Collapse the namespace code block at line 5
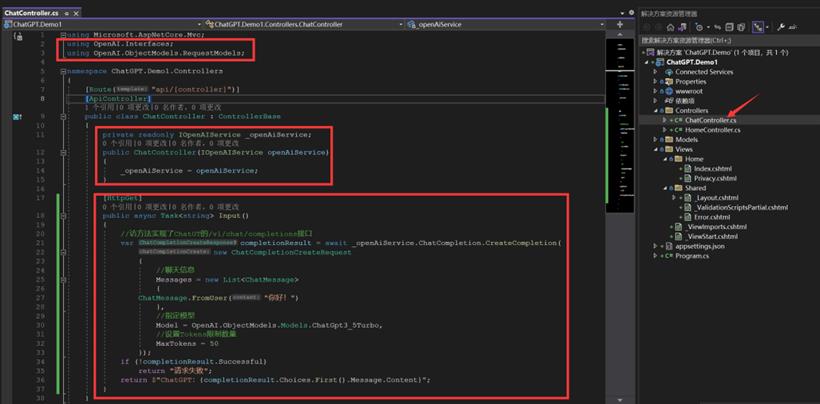This screenshot has width=820, height=404. [x=63, y=71]
